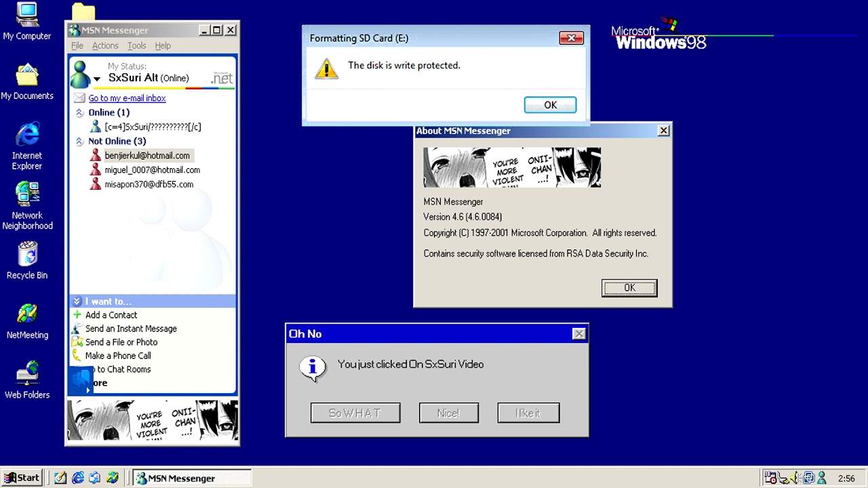Click the manga image in About dialog
This screenshot has height=488, width=868.
[x=512, y=167]
